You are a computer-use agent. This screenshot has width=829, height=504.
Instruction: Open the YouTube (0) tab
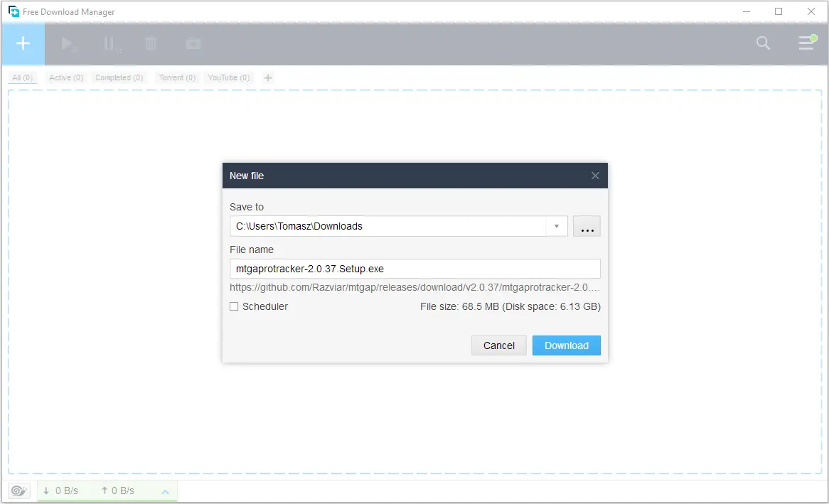click(228, 77)
